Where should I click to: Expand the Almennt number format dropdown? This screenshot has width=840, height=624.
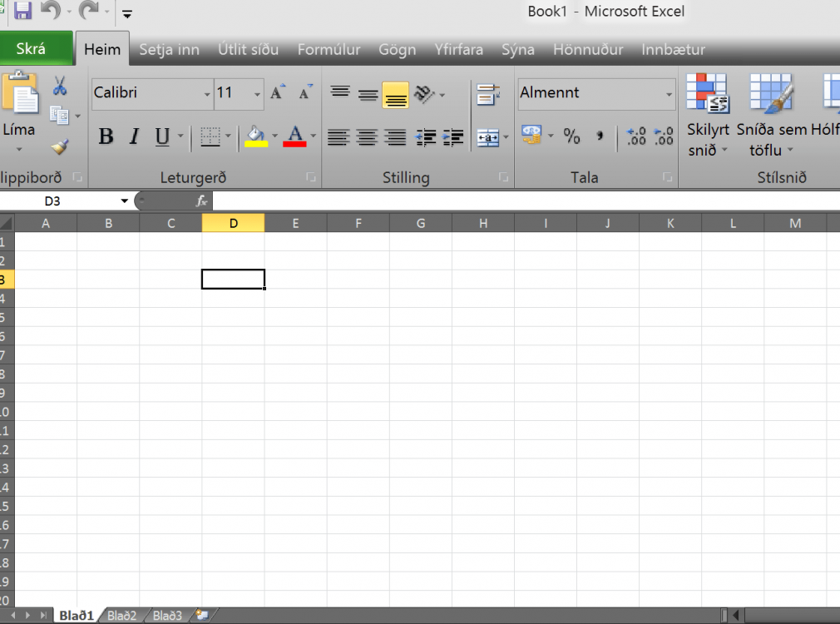(669, 94)
